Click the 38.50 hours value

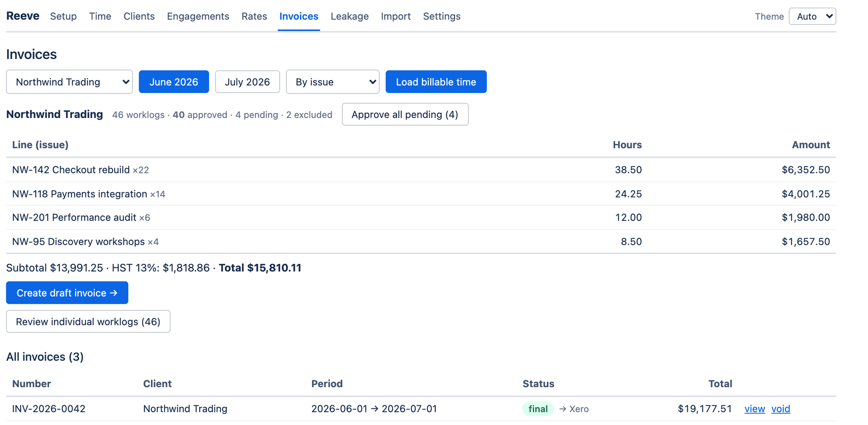(x=628, y=170)
